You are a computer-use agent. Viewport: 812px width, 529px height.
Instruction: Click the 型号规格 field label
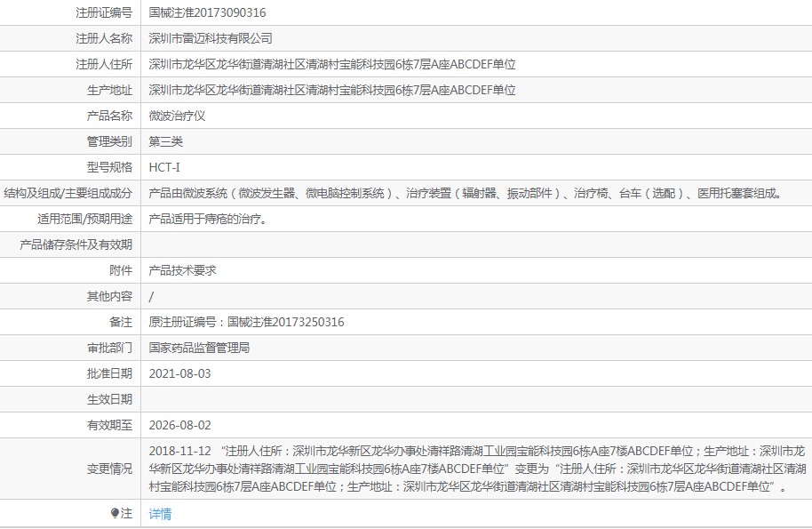pyautogui.click(x=110, y=167)
